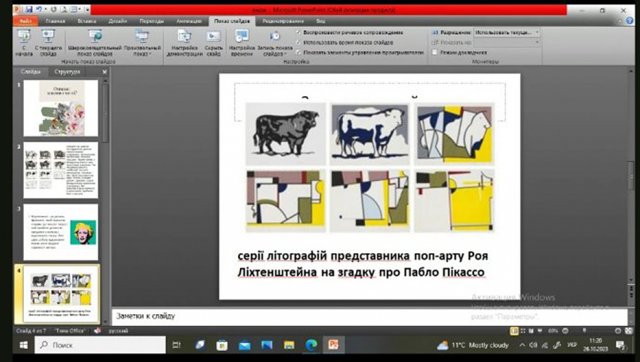Viewport: 640px width, 362px height.
Task: Click the zoom slider in status bar
Action: (591, 331)
